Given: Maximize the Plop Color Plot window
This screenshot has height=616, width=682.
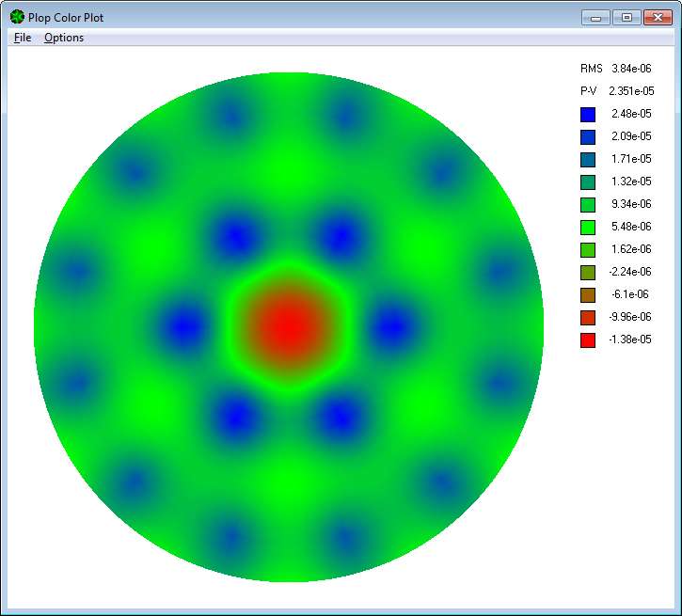Looking at the screenshot, I should [x=626, y=18].
